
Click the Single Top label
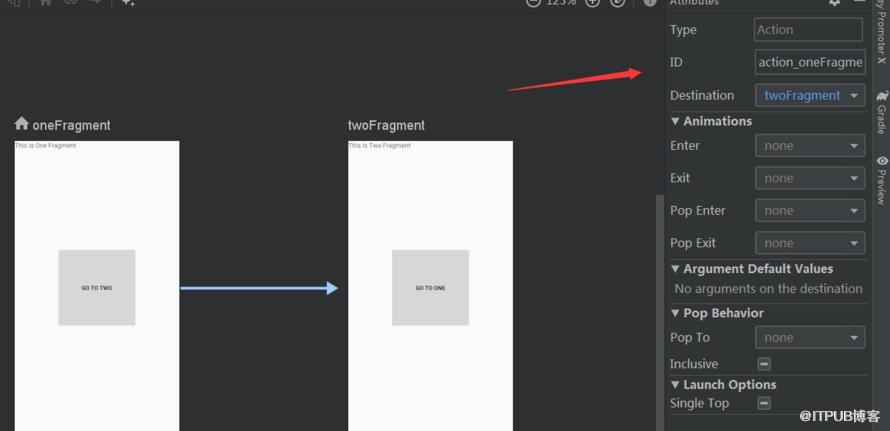699,404
